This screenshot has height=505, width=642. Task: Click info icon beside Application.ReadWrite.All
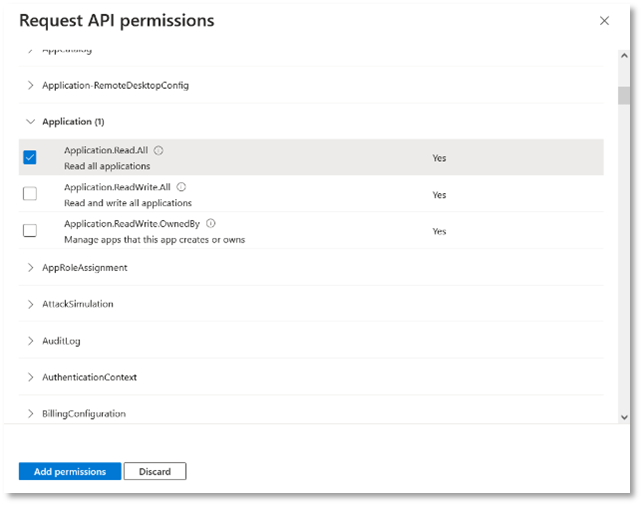tap(181, 187)
